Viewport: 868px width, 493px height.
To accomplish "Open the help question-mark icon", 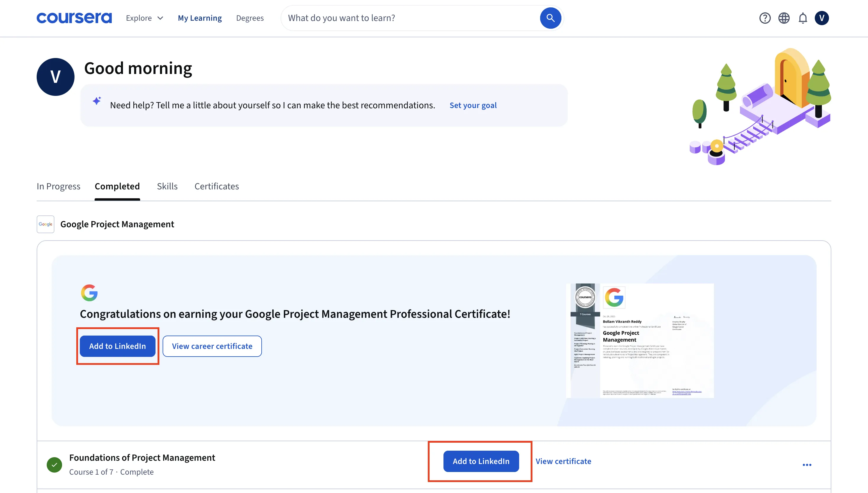I will point(765,18).
